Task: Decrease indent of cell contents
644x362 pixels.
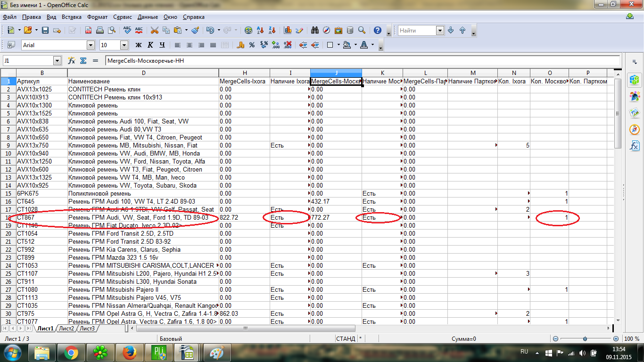Action: click(x=303, y=45)
